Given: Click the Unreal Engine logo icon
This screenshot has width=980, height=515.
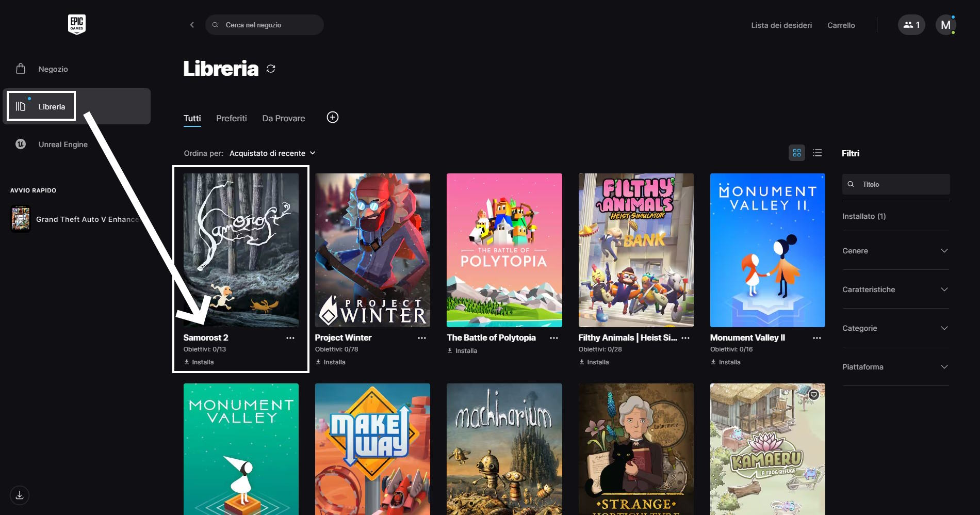Looking at the screenshot, I should (x=21, y=144).
